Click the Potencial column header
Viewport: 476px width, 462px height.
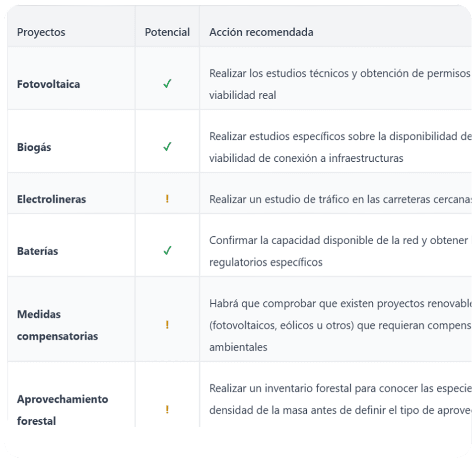click(x=167, y=32)
